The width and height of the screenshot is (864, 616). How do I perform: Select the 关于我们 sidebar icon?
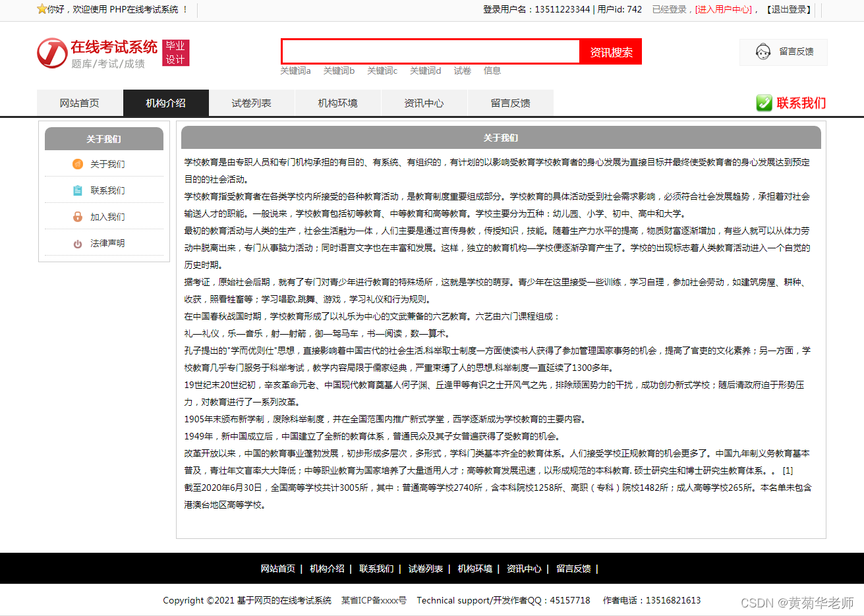77,164
